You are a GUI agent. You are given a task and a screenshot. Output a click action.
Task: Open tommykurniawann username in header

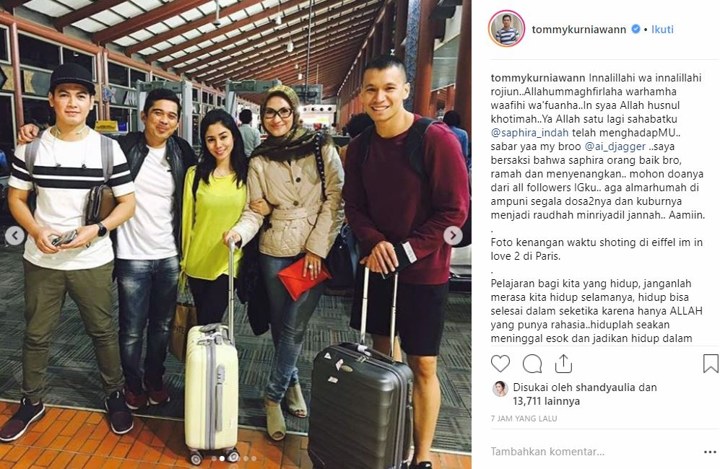(579, 29)
